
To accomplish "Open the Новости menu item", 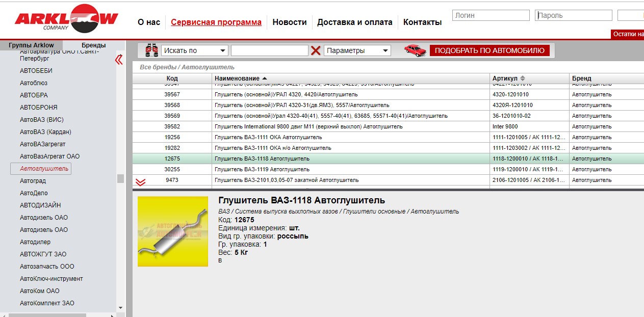I will [290, 22].
